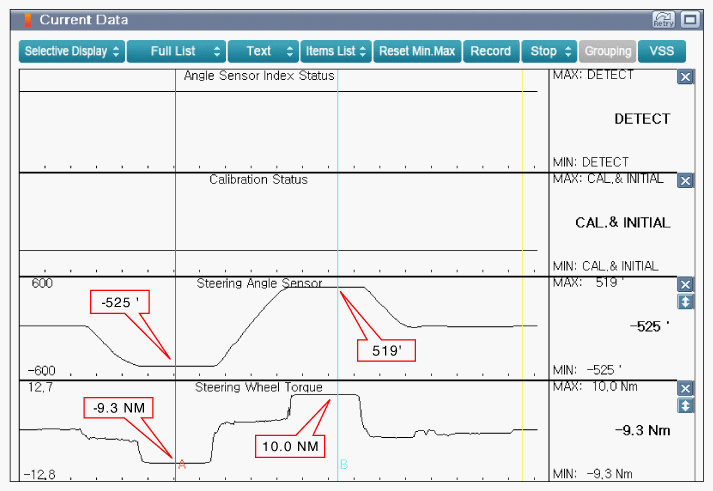Open the Stop dropdown
The image size is (713, 491).
click(549, 51)
